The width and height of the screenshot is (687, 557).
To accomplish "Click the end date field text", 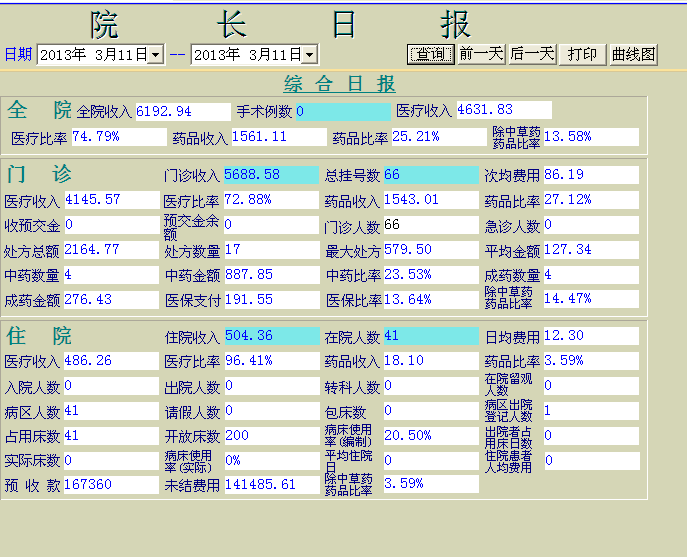I will [x=248, y=55].
